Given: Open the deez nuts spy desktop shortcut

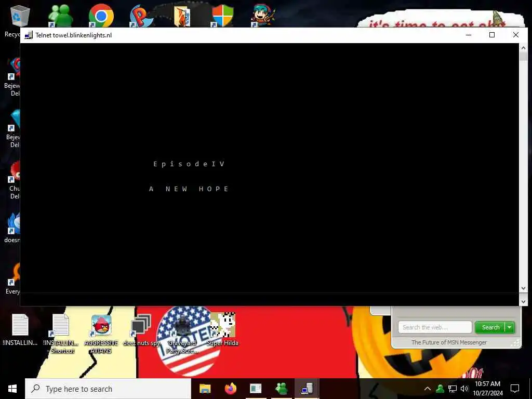Looking at the screenshot, I should click(x=141, y=330).
